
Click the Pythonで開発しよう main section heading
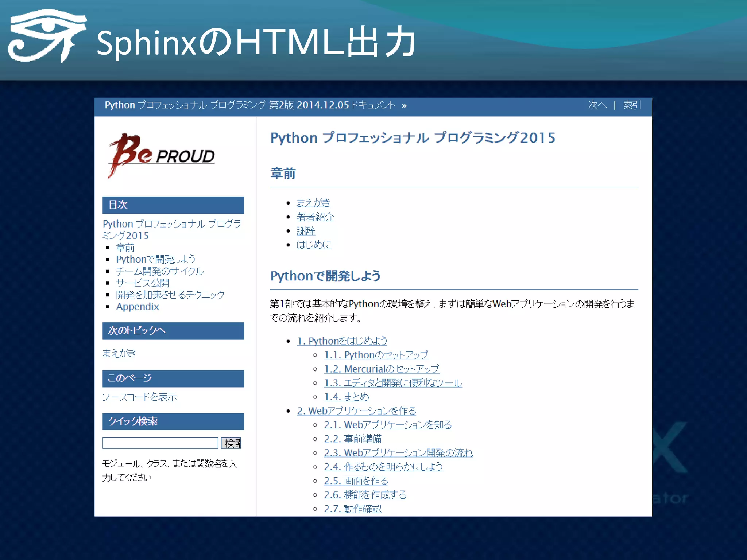pyautogui.click(x=325, y=276)
